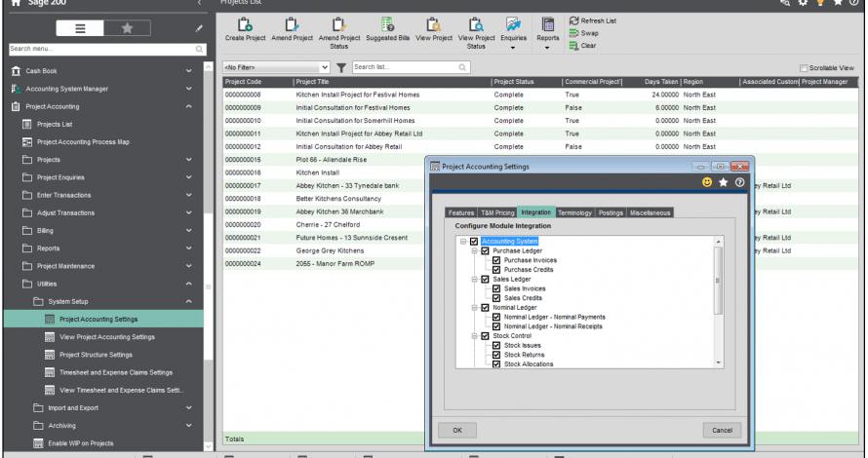This screenshot has width=868, height=458.
Task: Click the View Project icon
Action: click(433, 29)
